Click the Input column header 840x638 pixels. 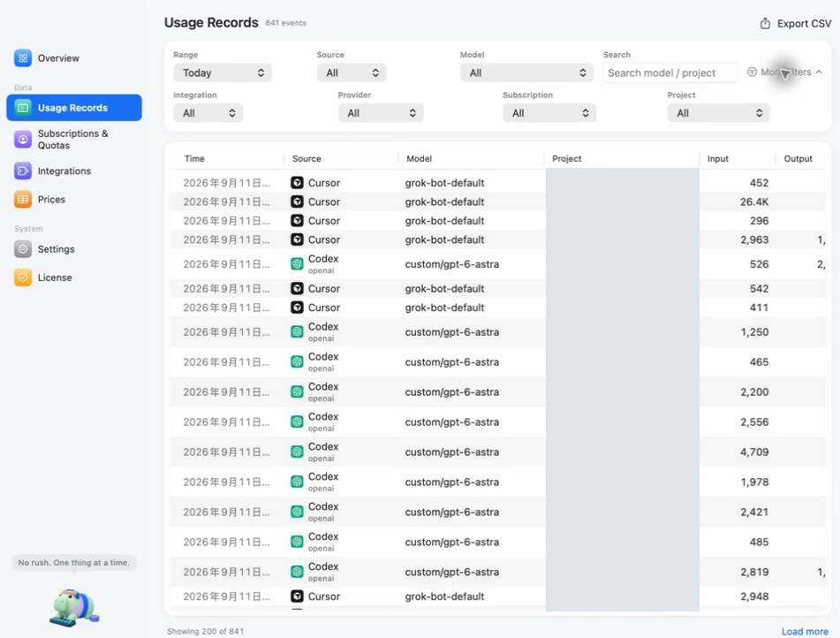pyautogui.click(x=718, y=159)
